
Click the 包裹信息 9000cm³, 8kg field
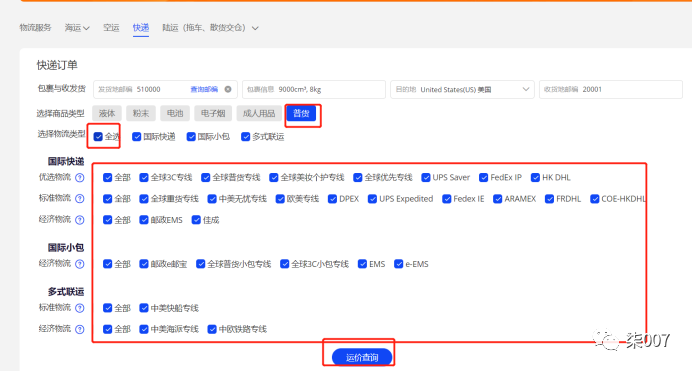pos(314,89)
